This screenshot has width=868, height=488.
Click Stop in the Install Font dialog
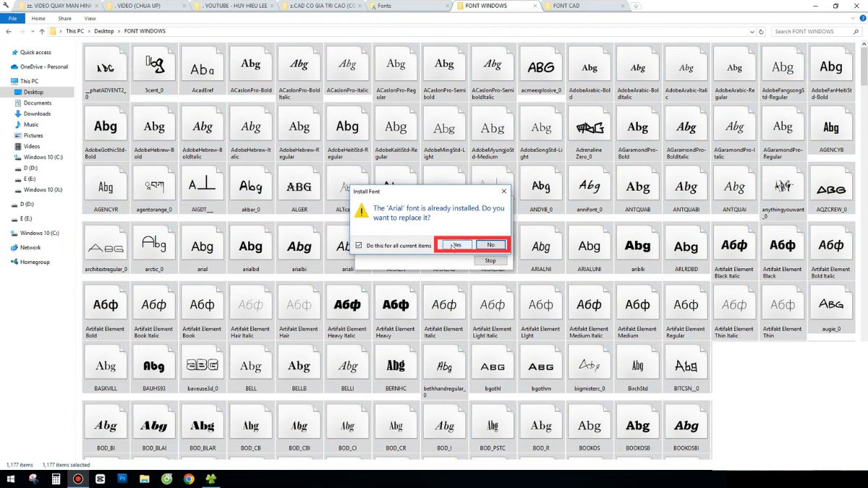coord(490,260)
